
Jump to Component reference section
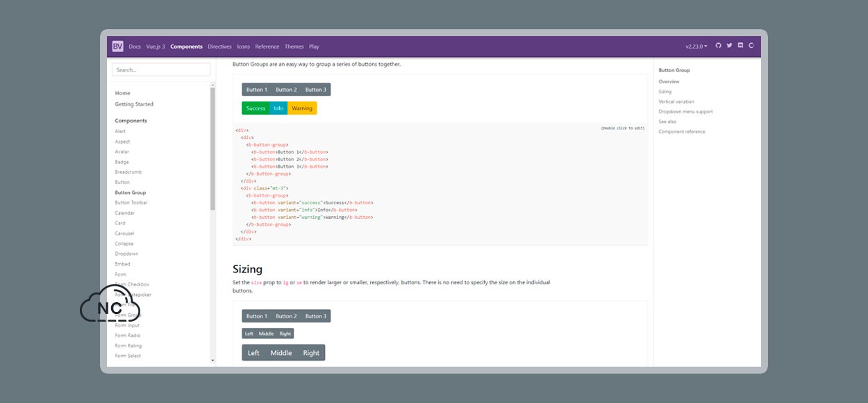click(682, 131)
